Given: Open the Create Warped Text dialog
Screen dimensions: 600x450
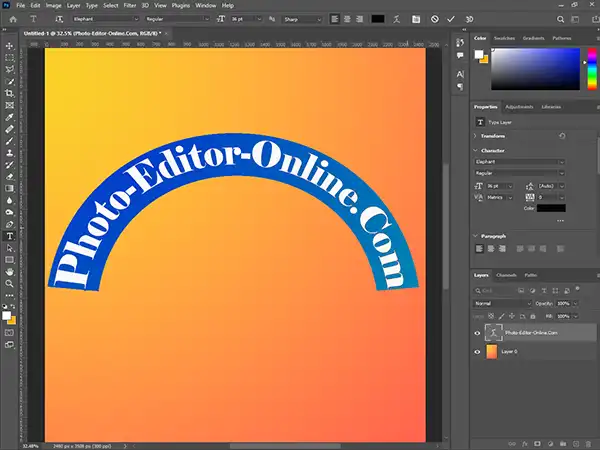Looking at the screenshot, I should 396,19.
